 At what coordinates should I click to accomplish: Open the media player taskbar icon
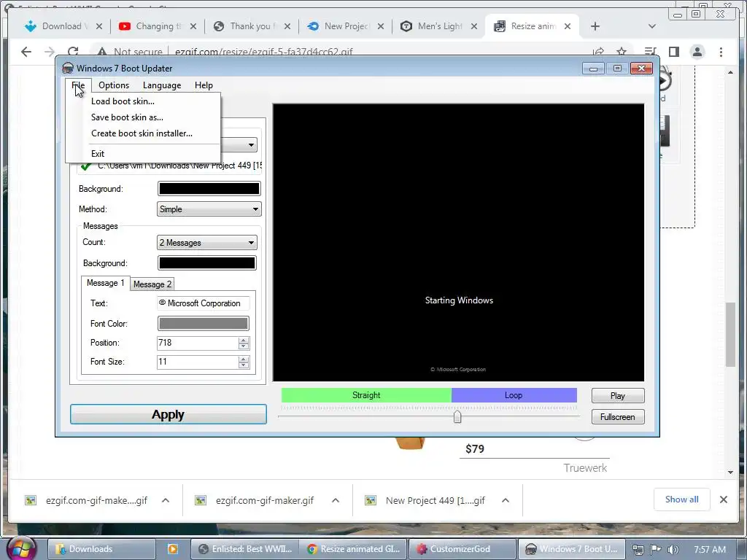pos(172,549)
